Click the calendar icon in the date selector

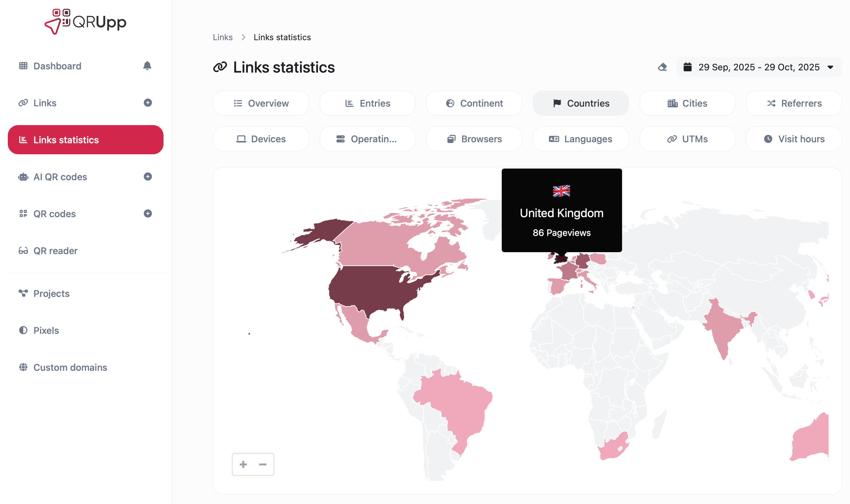point(688,67)
